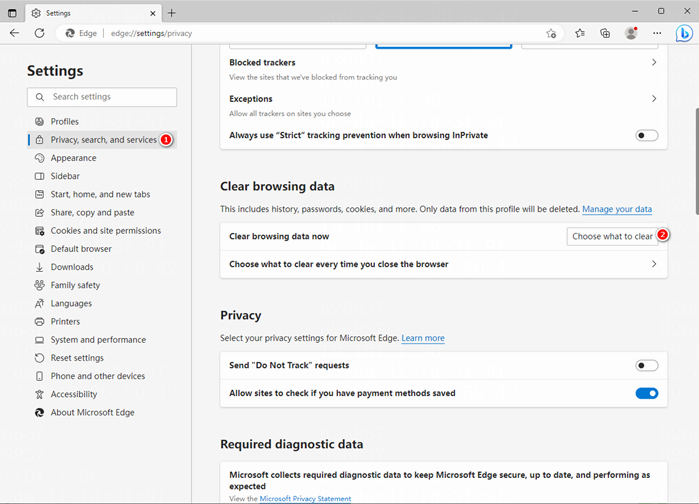Open the Microsoft Privacy Statement link
This screenshot has width=699, height=504.
pyautogui.click(x=305, y=499)
